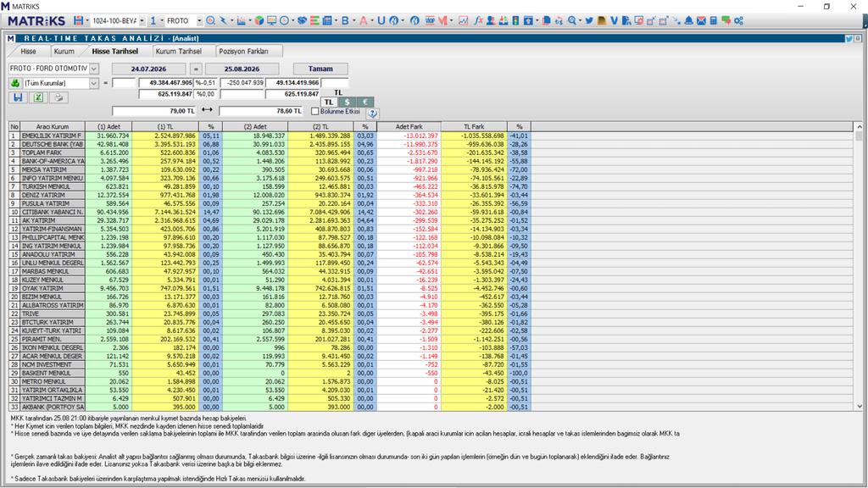Click the 25.08.2026 end date button
The width and height of the screenshot is (868, 488).
pyautogui.click(x=242, y=69)
